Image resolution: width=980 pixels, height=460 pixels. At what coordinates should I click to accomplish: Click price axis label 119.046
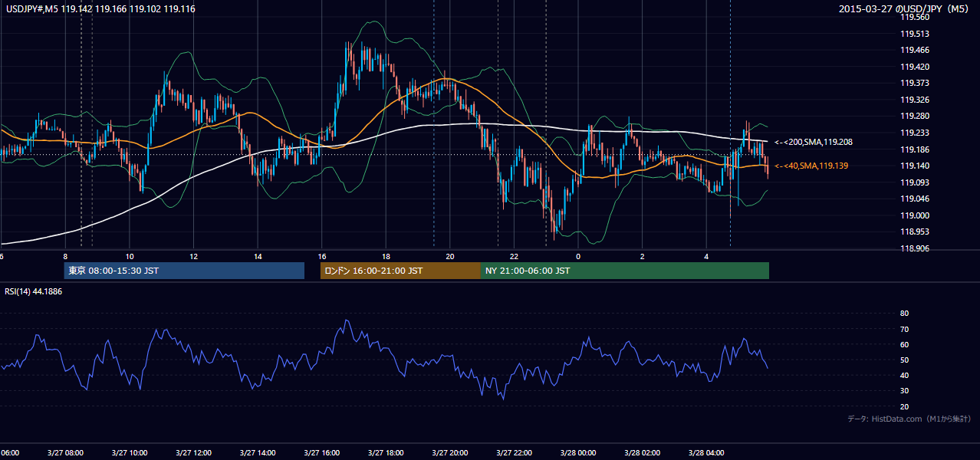click(x=914, y=199)
